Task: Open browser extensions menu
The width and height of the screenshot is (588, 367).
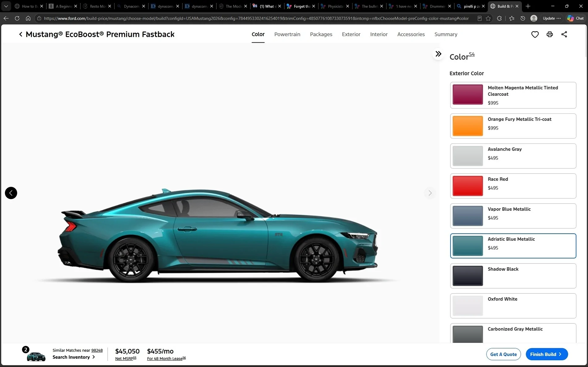Action: (x=499, y=18)
